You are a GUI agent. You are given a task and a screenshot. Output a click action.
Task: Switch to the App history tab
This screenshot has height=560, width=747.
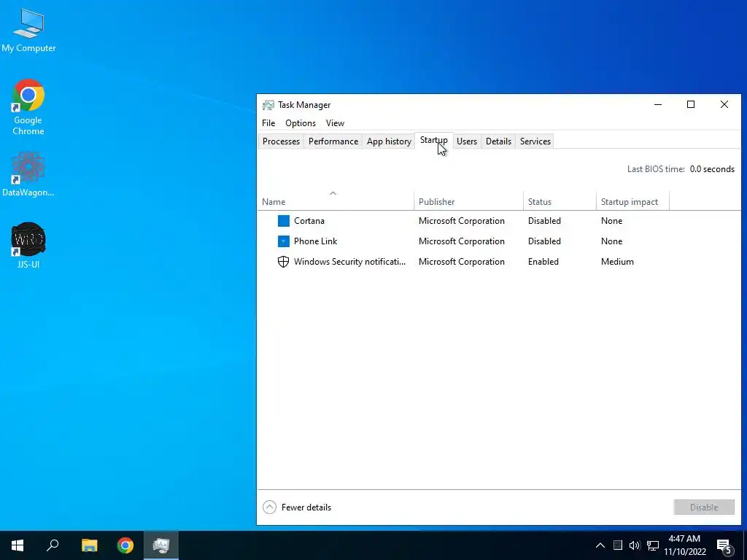pos(389,141)
